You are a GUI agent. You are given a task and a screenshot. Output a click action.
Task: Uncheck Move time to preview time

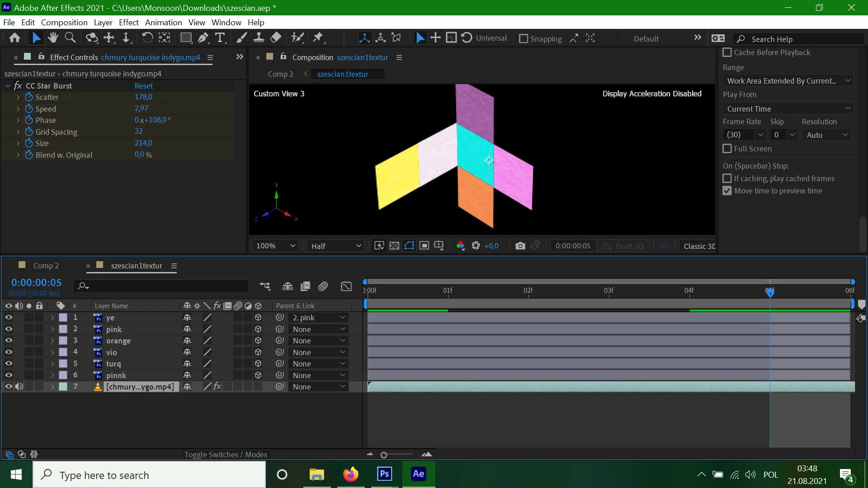pyautogui.click(x=727, y=191)
